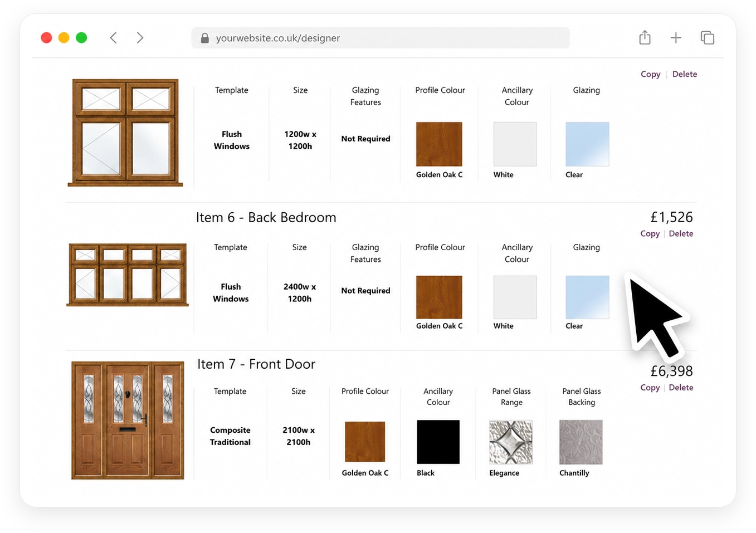Click the browser back arrow
This screenshot has width=756, height=533.
[113, 38]
